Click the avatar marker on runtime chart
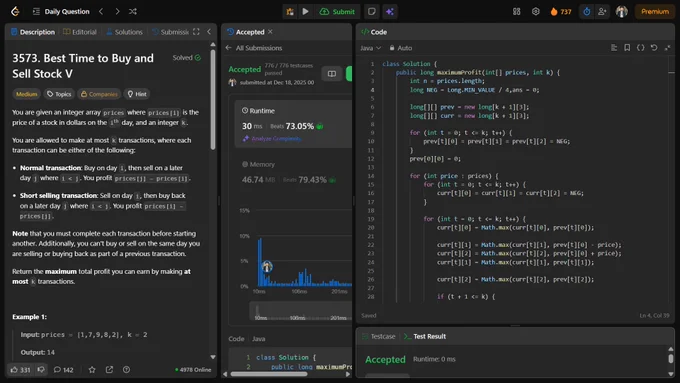Image resolution: width=680 pixels, height=383 pixels. point(267,267)
